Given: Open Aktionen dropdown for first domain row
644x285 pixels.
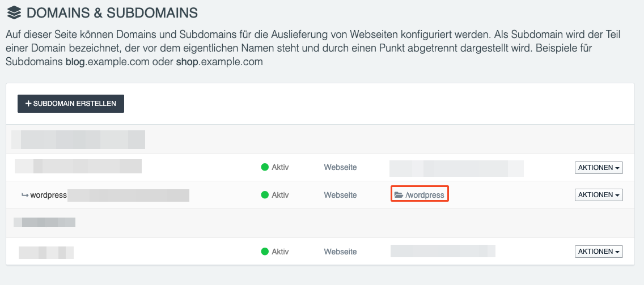Looking at the screenshot, I should [599, 168].
